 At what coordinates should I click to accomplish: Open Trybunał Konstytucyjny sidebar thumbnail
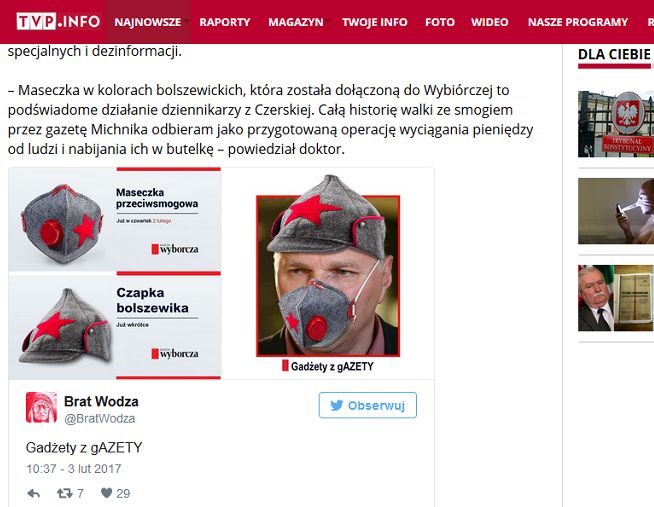[x=616, y=124]
